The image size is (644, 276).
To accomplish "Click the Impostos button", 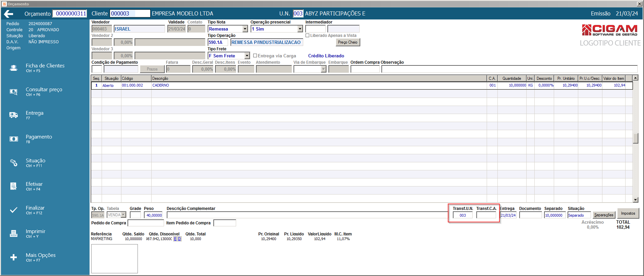I will (628, 213).
